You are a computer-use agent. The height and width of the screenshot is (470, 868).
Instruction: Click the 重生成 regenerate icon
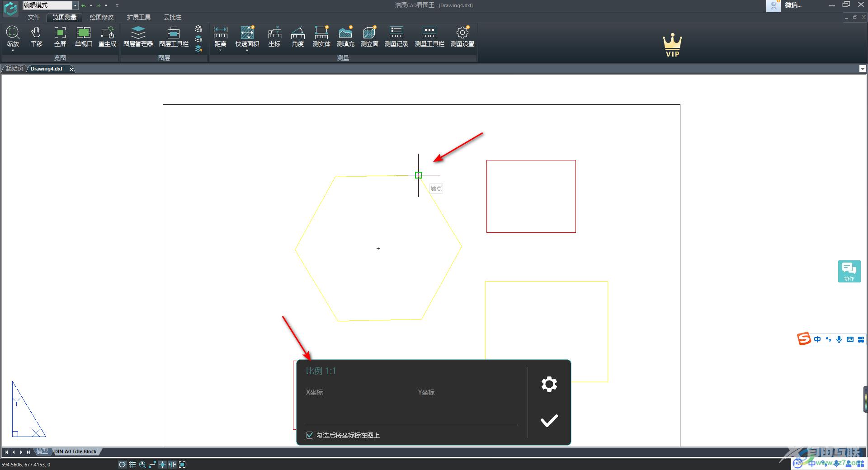108,36
